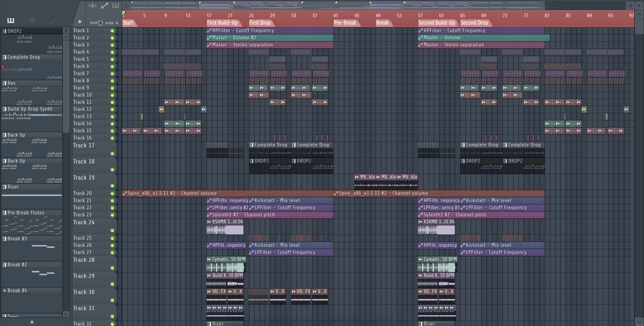Image resolution: width=644 pixels, height=326 pixels.
Task: Mute Track 20 with its green light
Action: [112, 193]
